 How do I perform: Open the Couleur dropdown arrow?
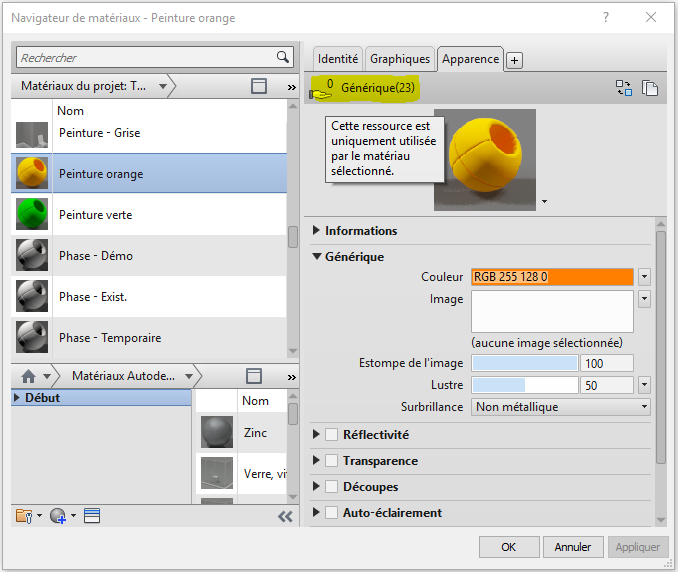644,277
